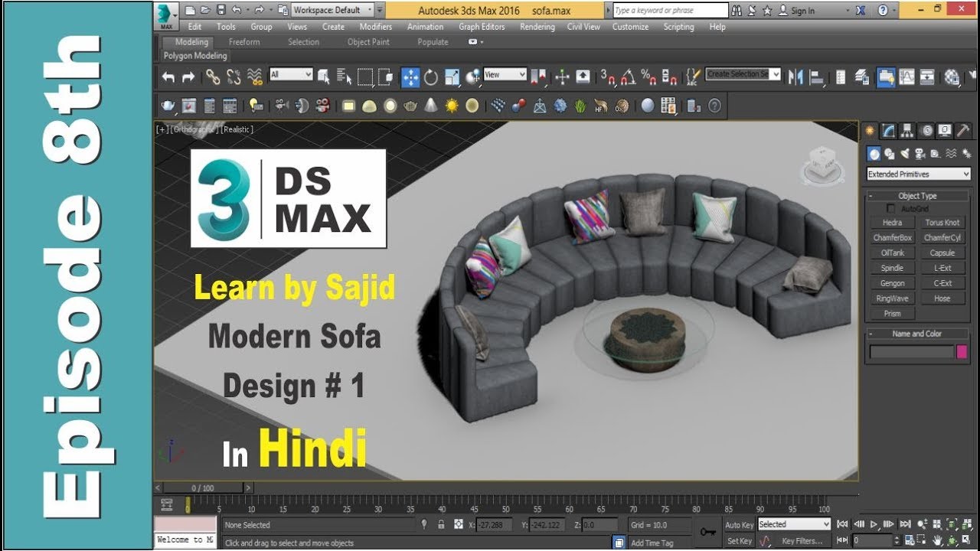Open the Rendering menu
Screen dimensions: 980x551
point(537,27)
